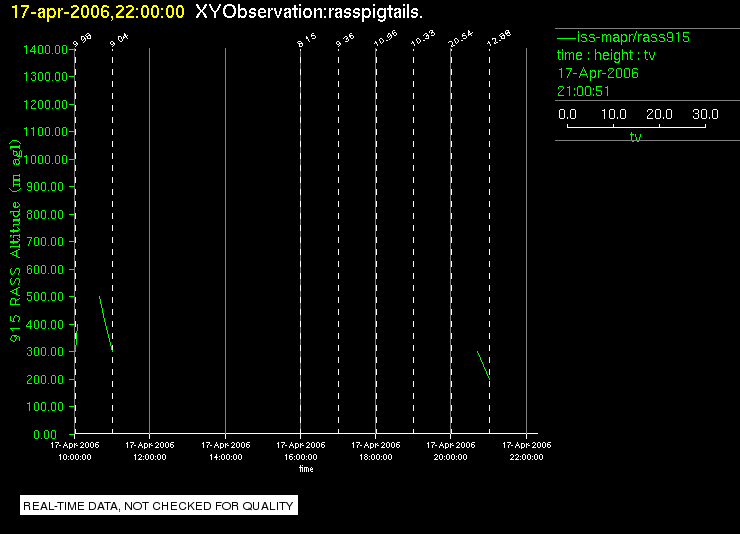
Task: Click the '20.54' profile marker label
Action: click(x=461, y=39)
